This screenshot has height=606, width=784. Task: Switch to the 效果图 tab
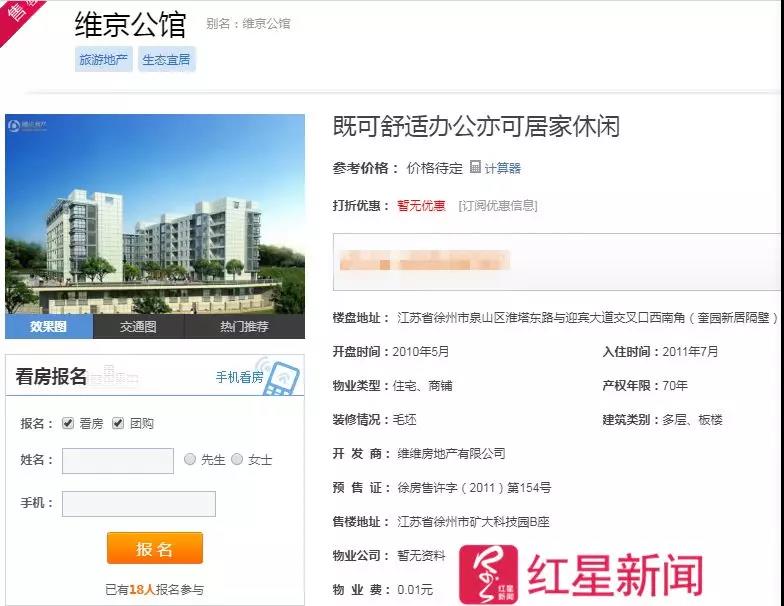click(49, 326)
